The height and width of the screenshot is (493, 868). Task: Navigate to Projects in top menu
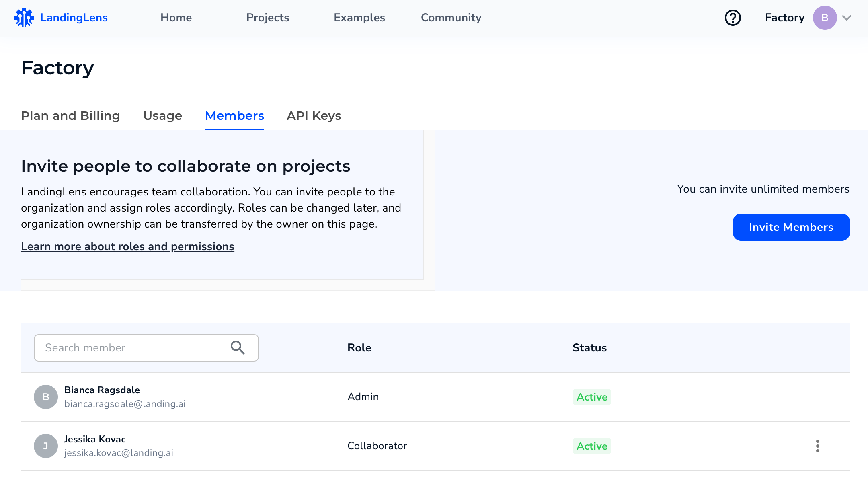point(267,18)
